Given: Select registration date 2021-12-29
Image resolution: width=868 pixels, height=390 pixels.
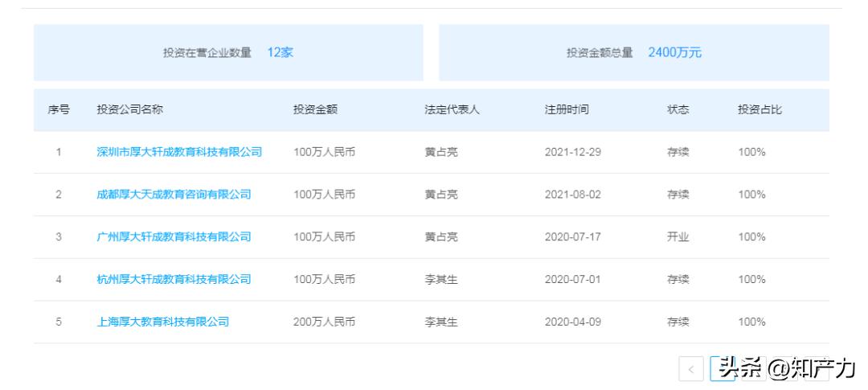Looking at the screenshot, I should [573, 152].
